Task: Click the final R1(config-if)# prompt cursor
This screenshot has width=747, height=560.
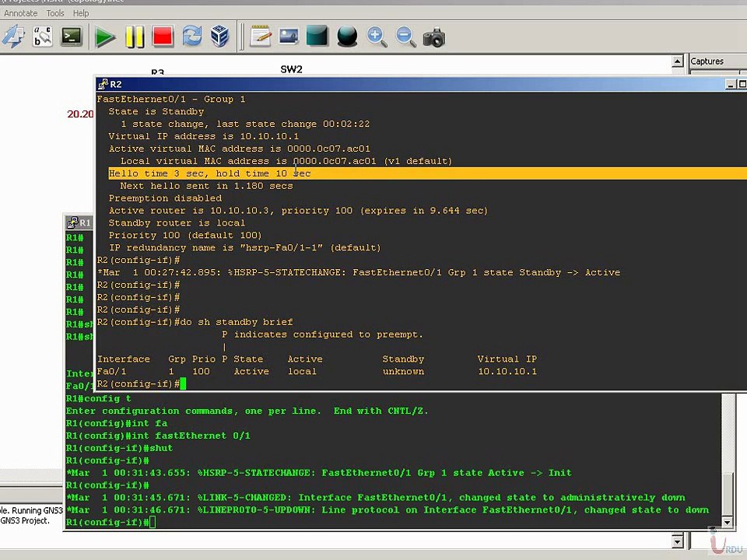Action: click(152, 523)
